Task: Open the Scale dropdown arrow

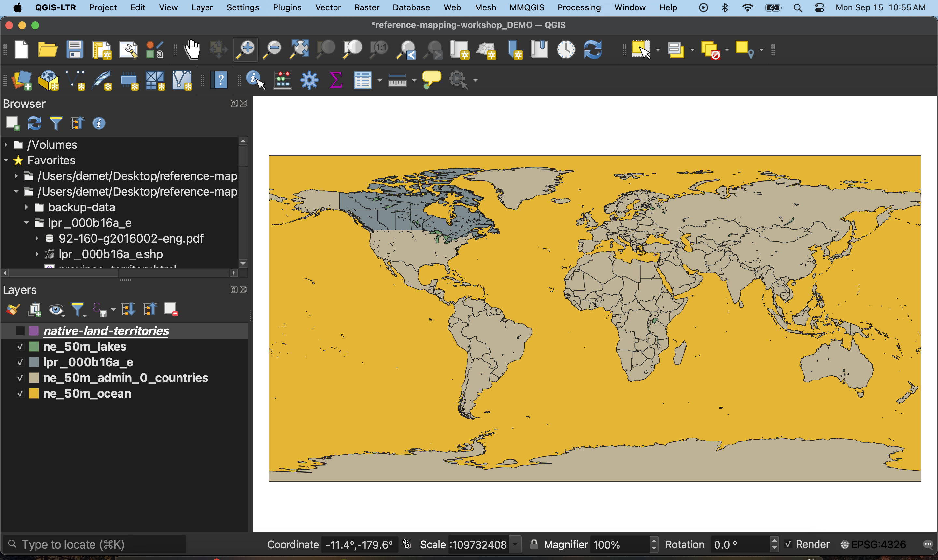Action: pos(515,544)
